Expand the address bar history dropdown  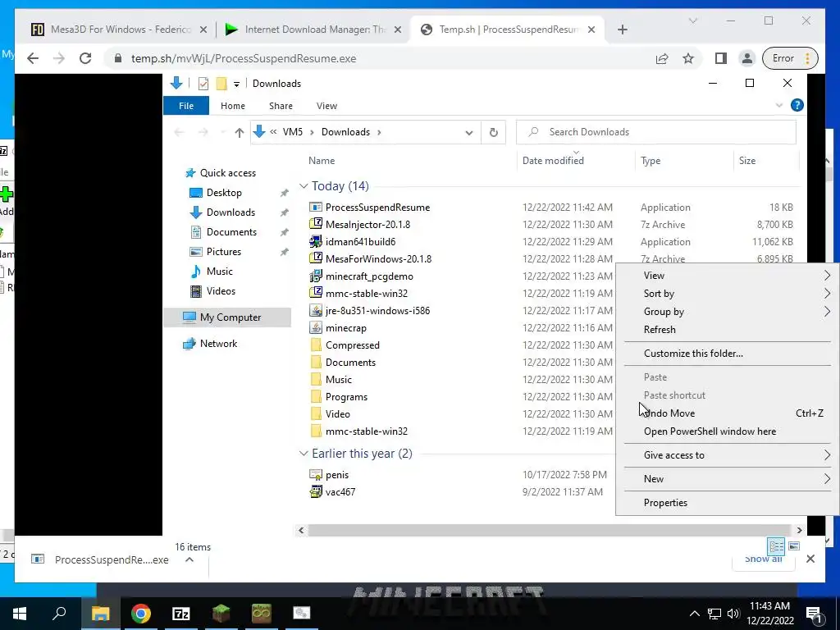coord(468,132)
